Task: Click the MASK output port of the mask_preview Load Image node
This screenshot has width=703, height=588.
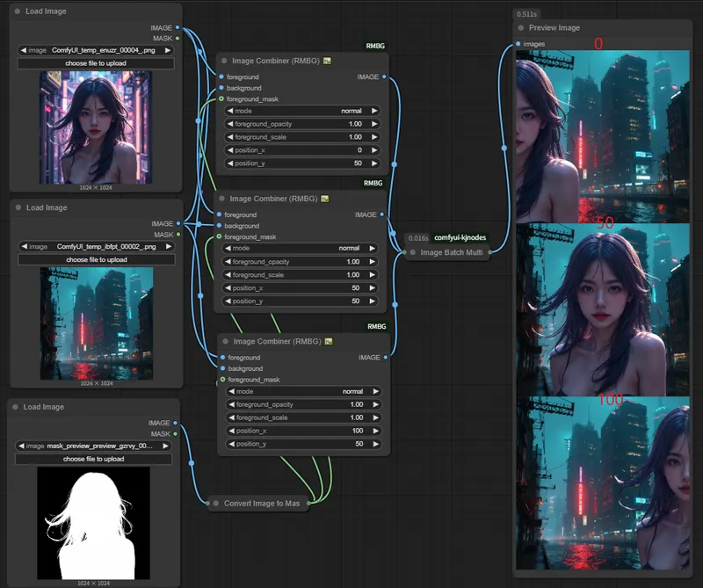Action: 176,434
